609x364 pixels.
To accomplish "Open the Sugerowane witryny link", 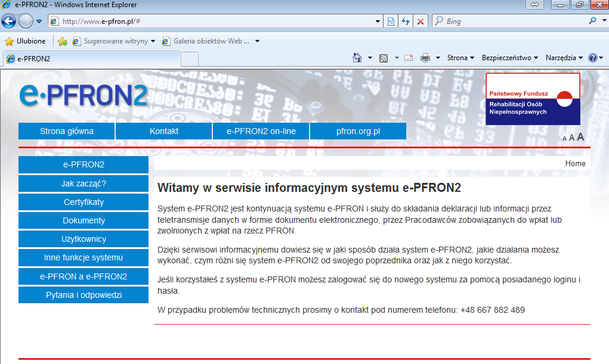I will click(110, 41).
